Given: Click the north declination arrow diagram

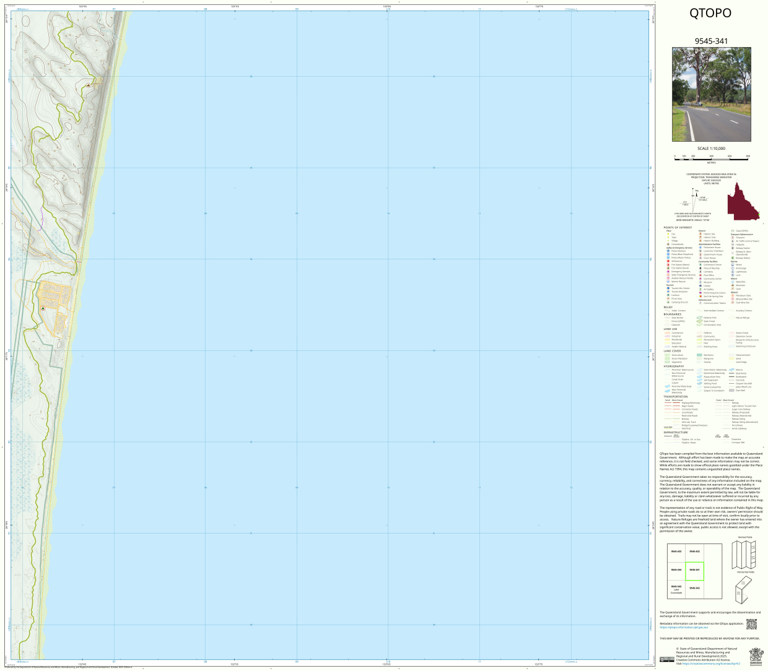Looking at the screenshot, I should click(x=696, y=198).
